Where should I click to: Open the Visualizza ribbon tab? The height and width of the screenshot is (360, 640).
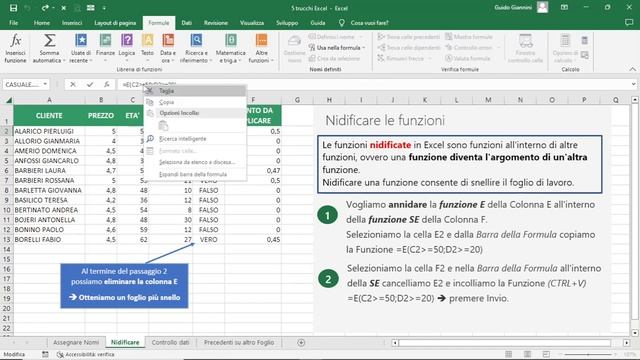pyautogui.click(x=252, y=23)
